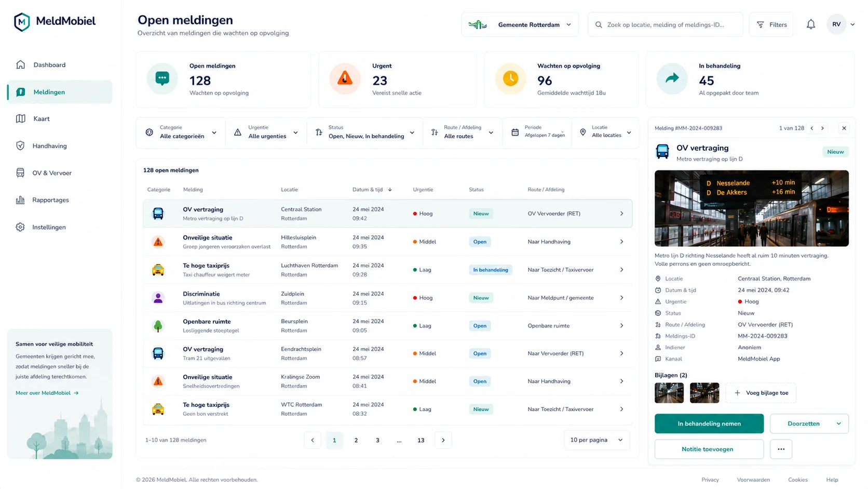The image size is (868, 489).
Task: Go to next melding in detail panel
Action: (822, 128)
